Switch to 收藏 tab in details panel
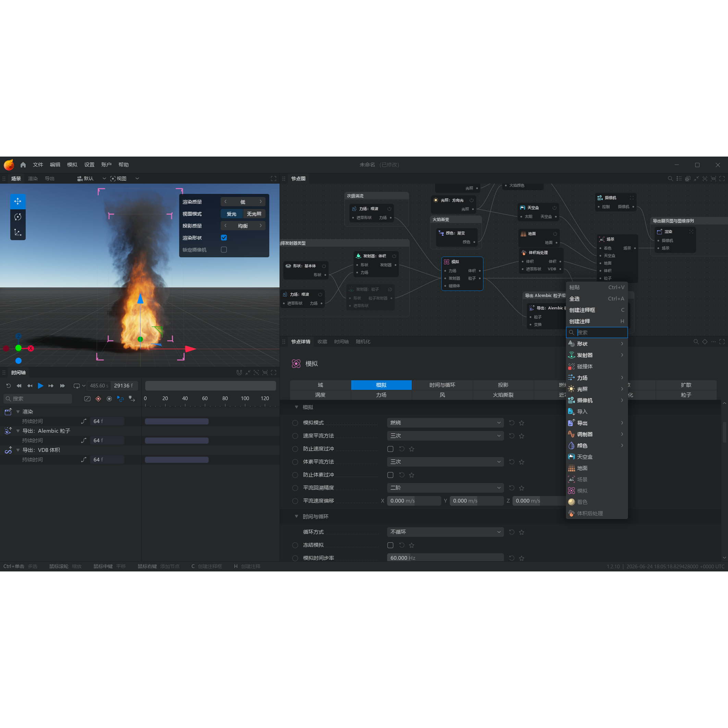The width and height of the screenshot is (728, 728). pyautogui.click(x=322, y=342)
